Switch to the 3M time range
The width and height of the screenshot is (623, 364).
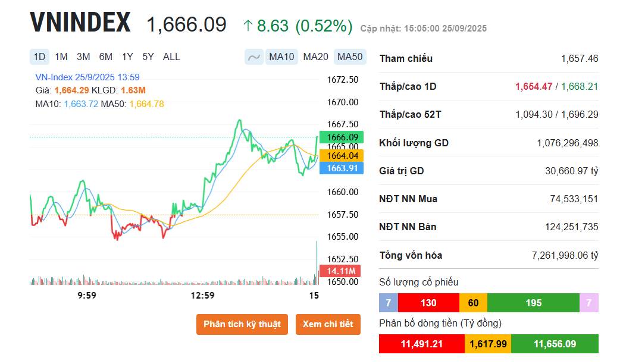click(x=83, y=57)
